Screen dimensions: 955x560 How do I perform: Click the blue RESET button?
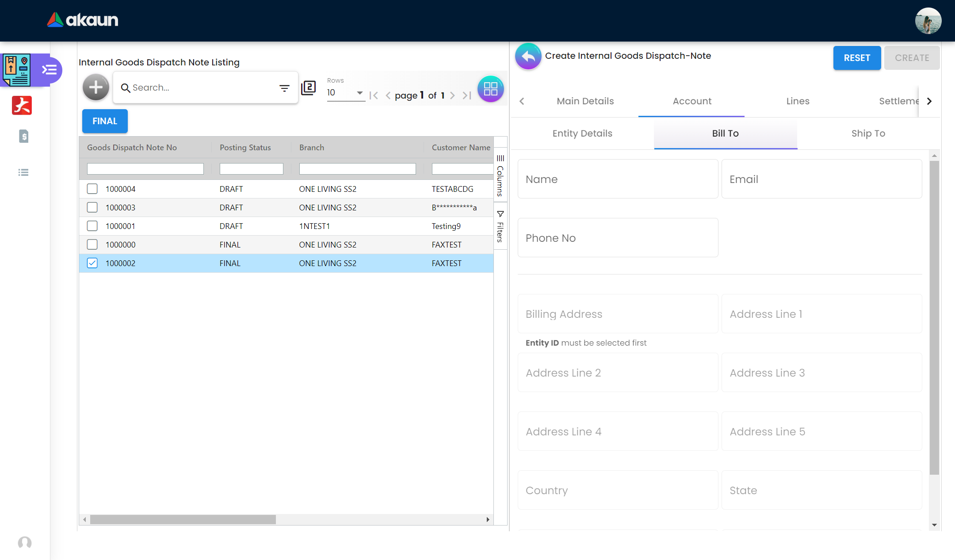coord(856,58)
